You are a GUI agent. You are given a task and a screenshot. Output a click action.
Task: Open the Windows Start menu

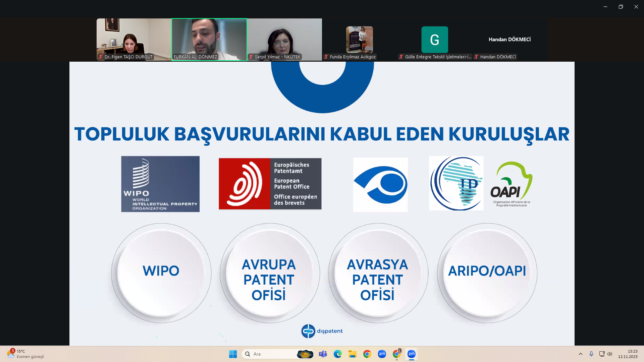click(x=233, y=354)
